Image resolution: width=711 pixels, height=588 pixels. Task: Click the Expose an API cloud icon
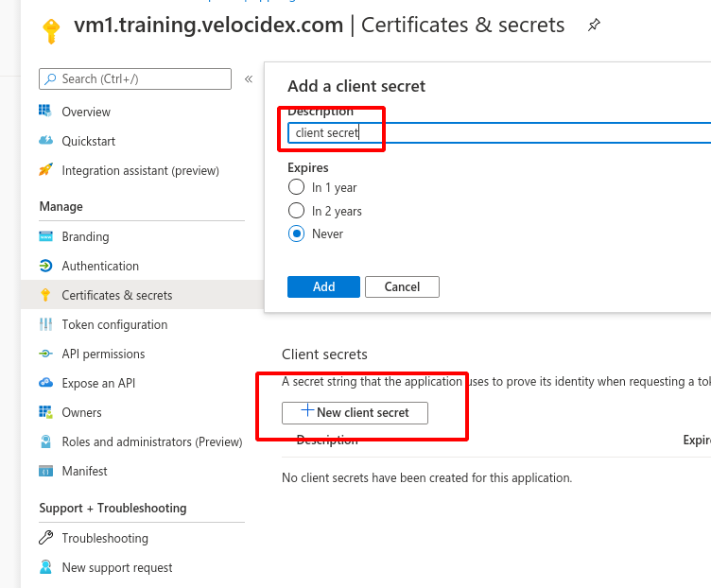(x=45, y=383)
